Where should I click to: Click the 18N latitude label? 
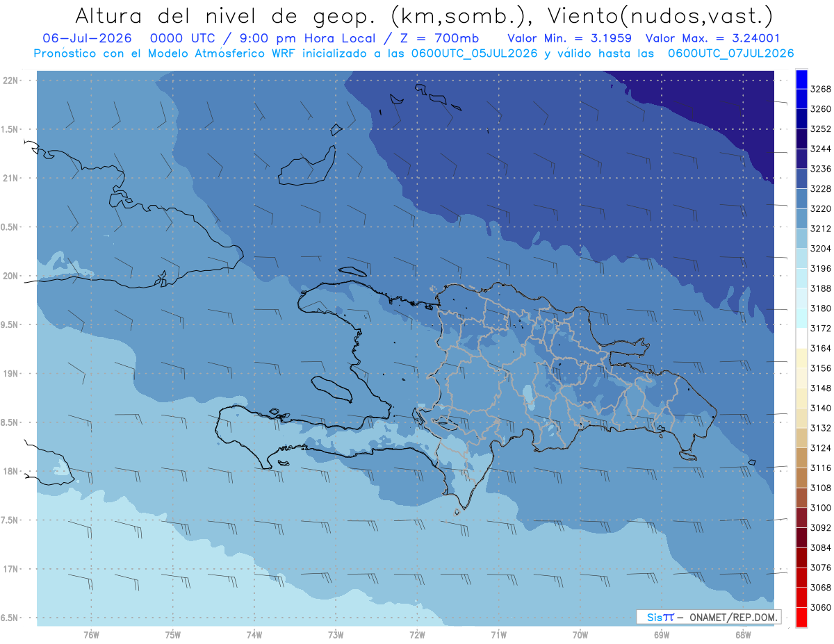coord(10,471)
